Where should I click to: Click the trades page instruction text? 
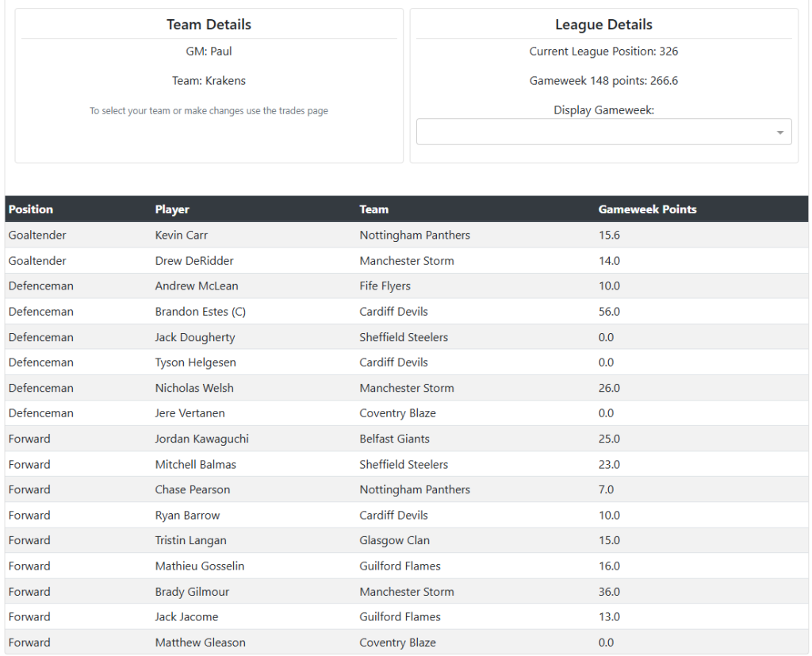pos(209,111)
